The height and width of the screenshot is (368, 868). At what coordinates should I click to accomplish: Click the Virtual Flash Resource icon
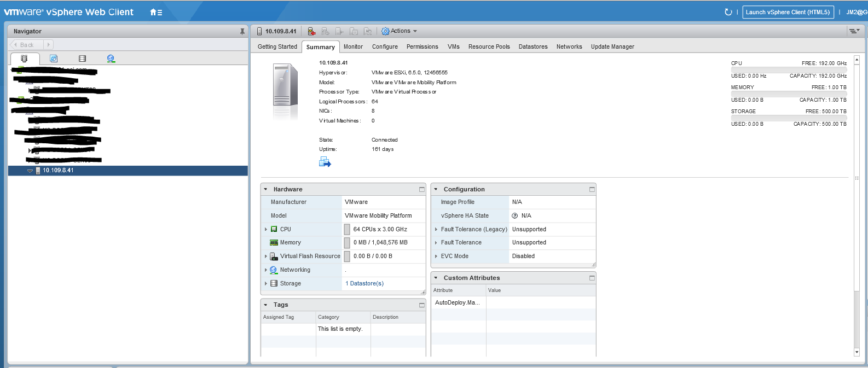[x=274, y=256]
